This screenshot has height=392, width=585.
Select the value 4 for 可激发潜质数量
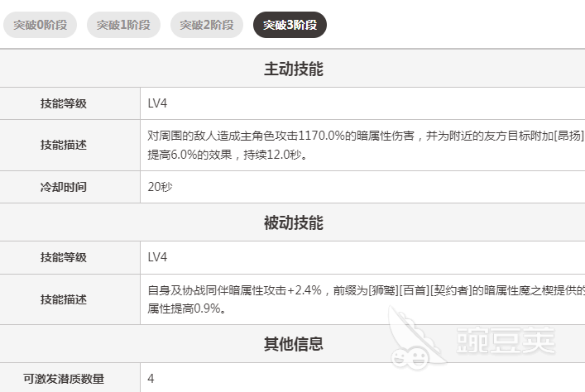click(151, 379)
